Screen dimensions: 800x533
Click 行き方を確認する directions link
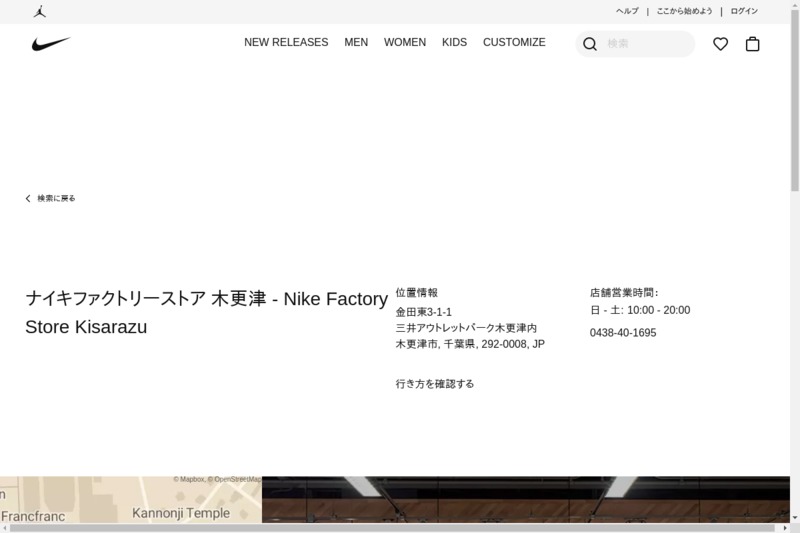435,384
